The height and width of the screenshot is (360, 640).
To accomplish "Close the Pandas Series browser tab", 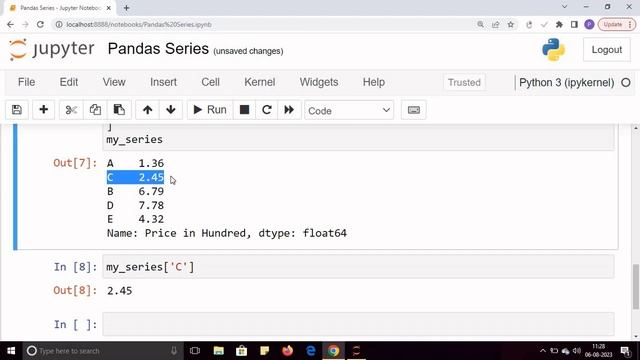I will tap(109, 8).
